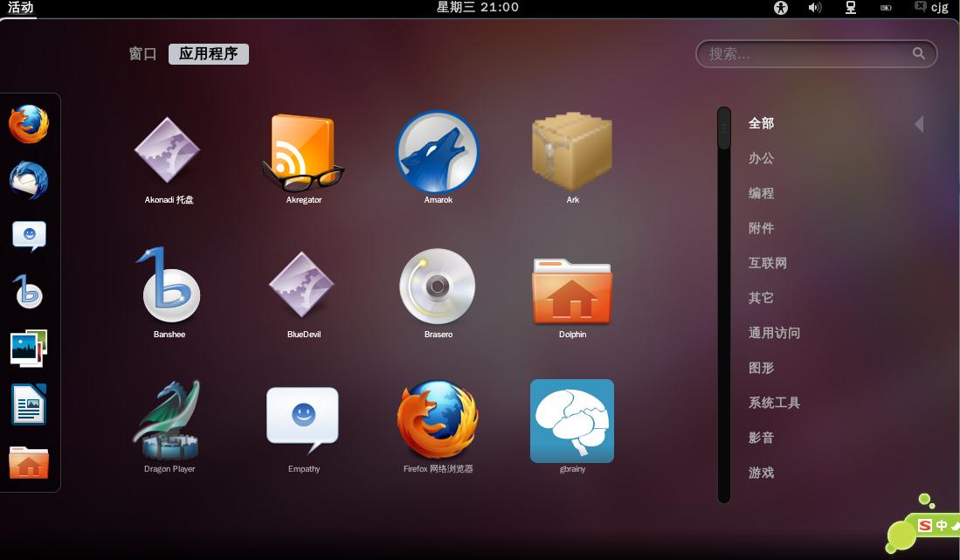Launch BlueDevil bluetooth app
The width and height of the screenshot is (960, 560).
point(304,293)
